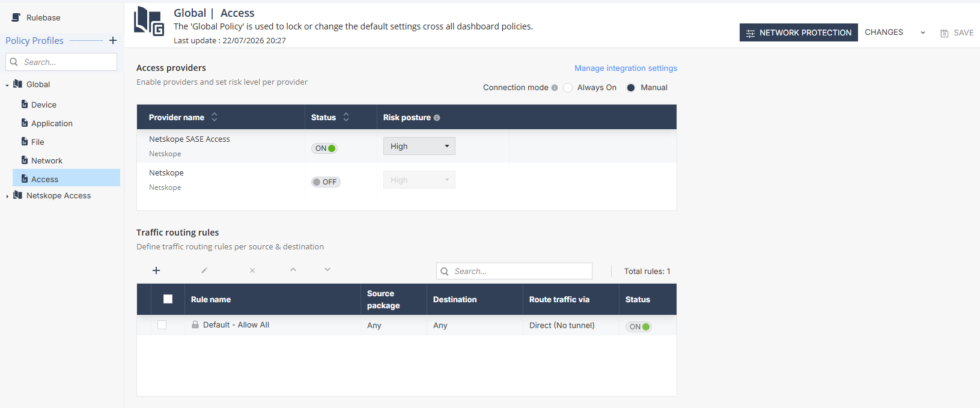Move rule up with the up arrow
Viewport: 980px width, 408px height.
coord(293,270)
